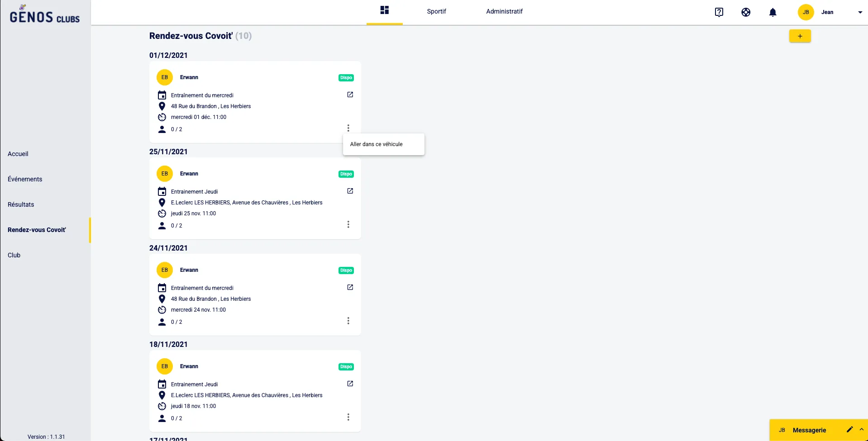Viewport: 868px width, 441px height.
Task: Open event link for 18 nov. carpool
Action: 350,384
